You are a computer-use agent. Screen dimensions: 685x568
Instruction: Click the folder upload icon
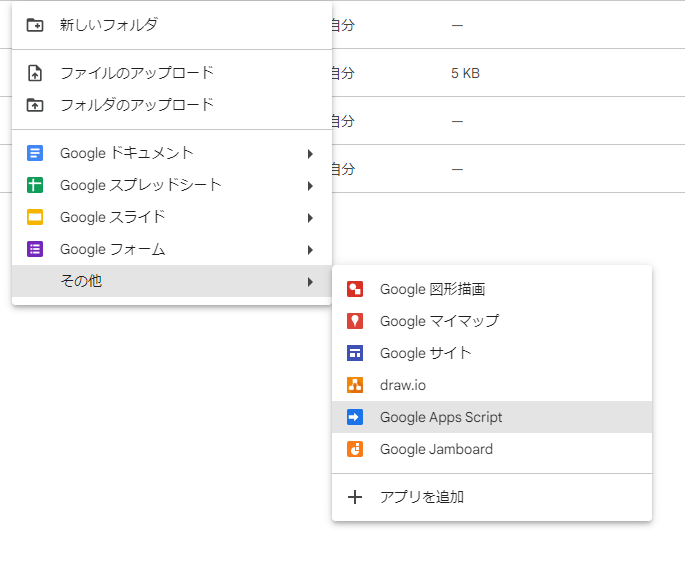coord(35,105)
